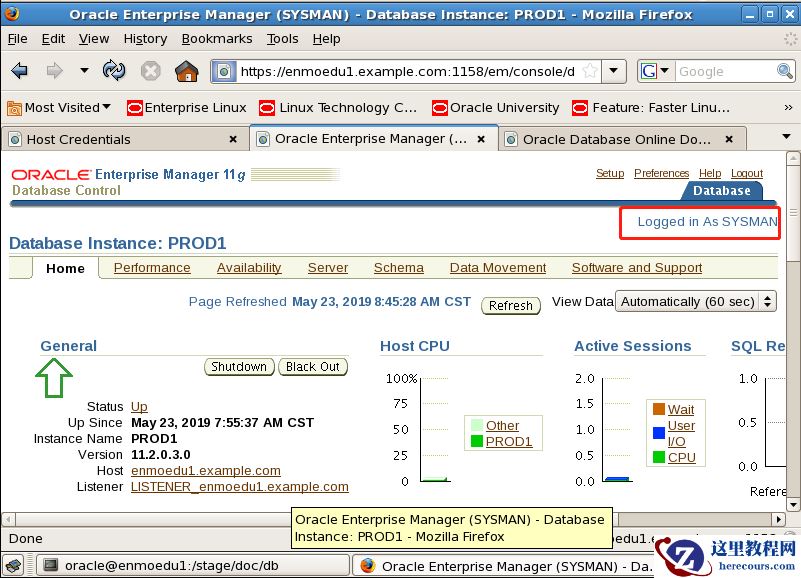
Task: Click the search magnifier icon
Action: (x=785, y=71)
